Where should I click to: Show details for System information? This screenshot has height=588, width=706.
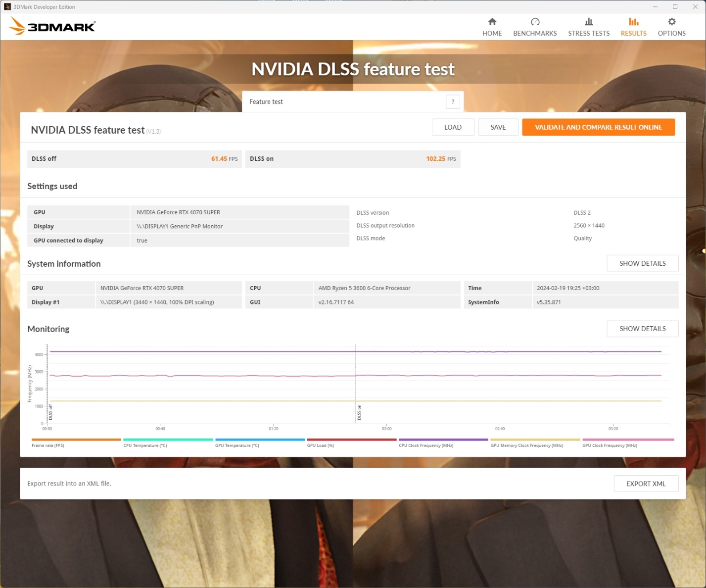[643, 263]
